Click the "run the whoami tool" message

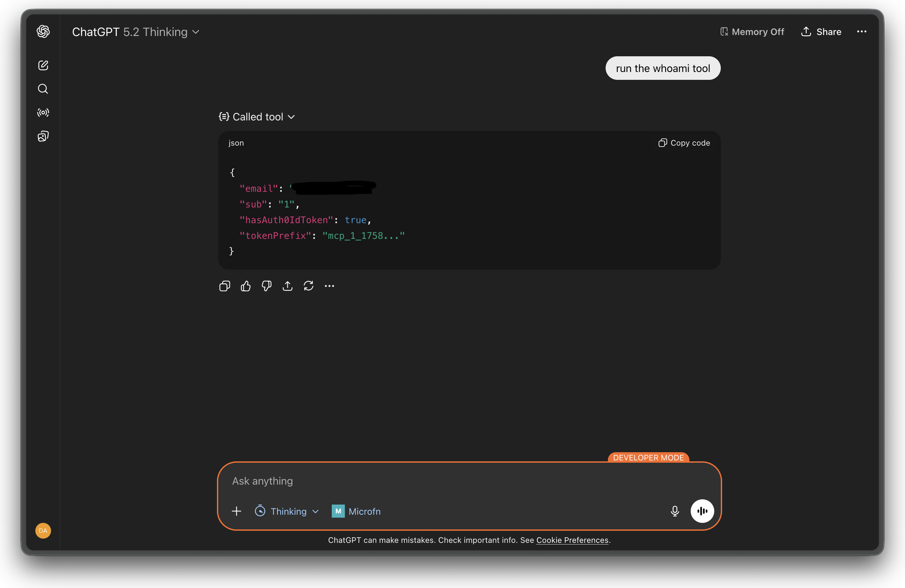pos(663,68)
